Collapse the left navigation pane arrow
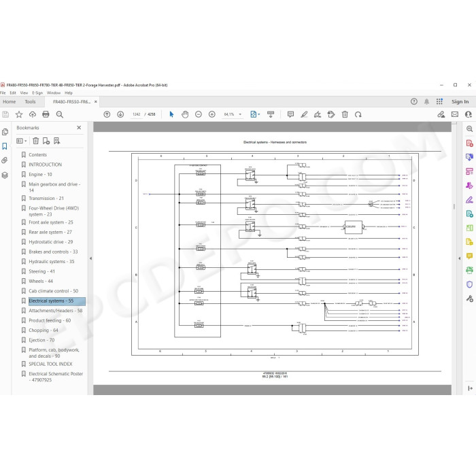Image resolution: width=476 pixels, height=476 pixels. pyautogui.click(x=90, y=258)
